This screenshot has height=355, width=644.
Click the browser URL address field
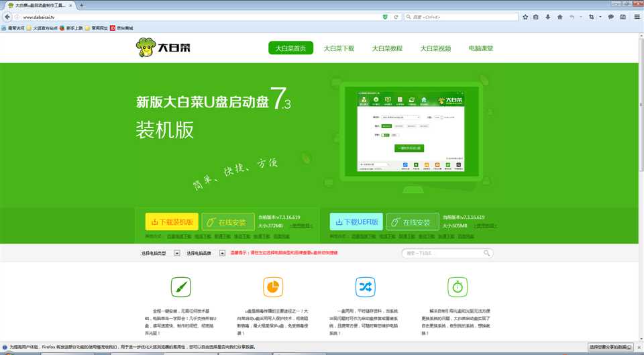point(201,17)
